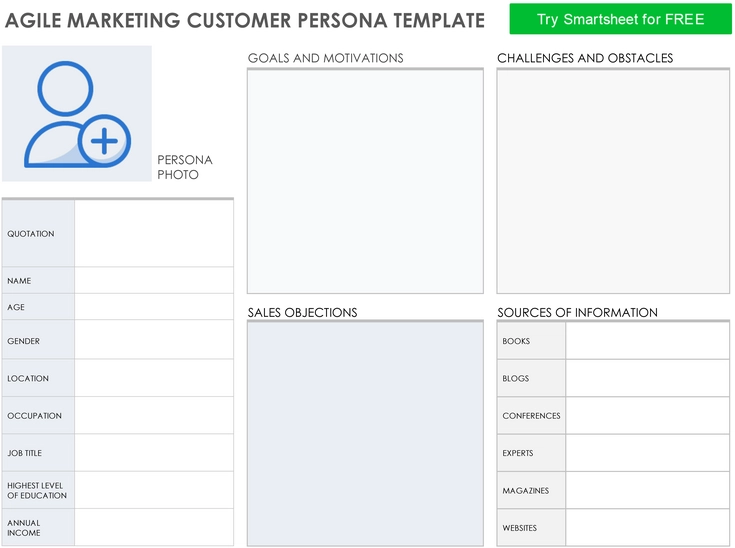The width and height of the screenshot is (735, 548).
Task: Click the Try Smartsheet for FREE button
Action: point(620,19)
